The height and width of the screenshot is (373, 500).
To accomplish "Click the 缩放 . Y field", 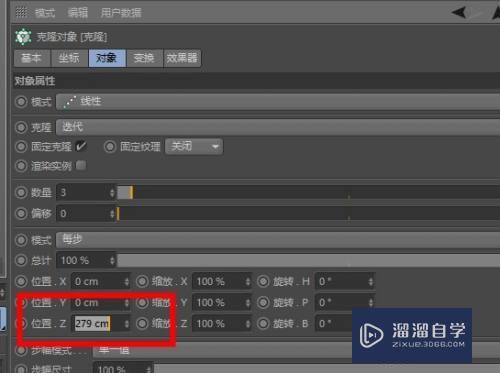I will (x=222, y=302).
